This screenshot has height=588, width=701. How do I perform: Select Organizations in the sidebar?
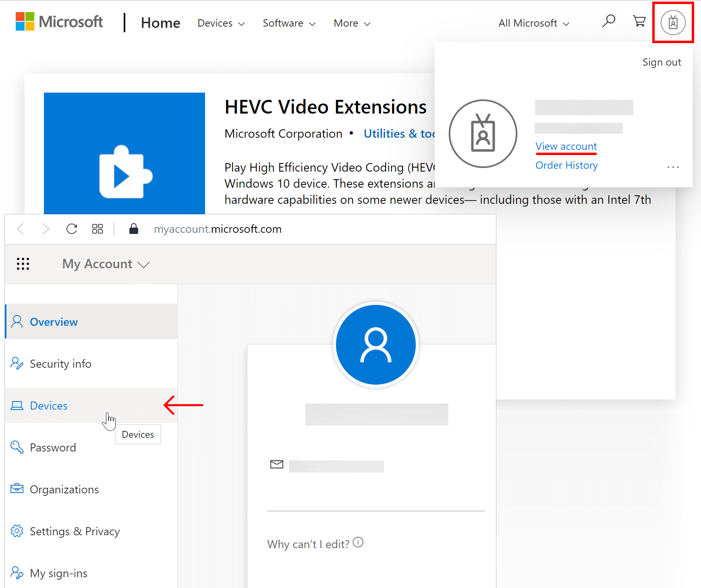[x=91, y=489]
